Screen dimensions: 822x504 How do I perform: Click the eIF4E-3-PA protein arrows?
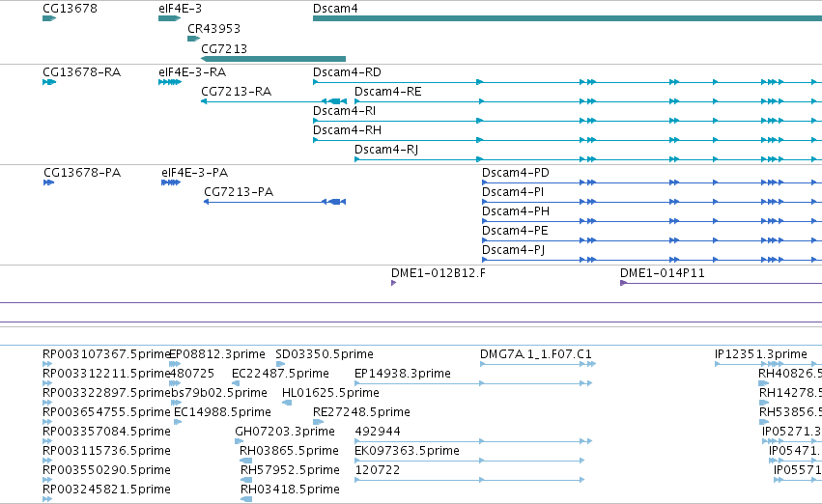pyautogui.click(x=171, y=182)
